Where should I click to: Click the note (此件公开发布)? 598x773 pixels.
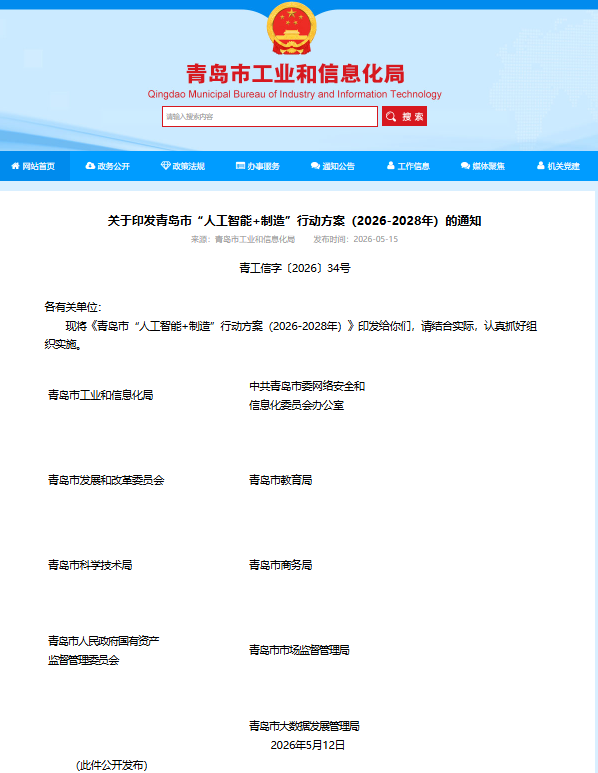tap(111, 765)
